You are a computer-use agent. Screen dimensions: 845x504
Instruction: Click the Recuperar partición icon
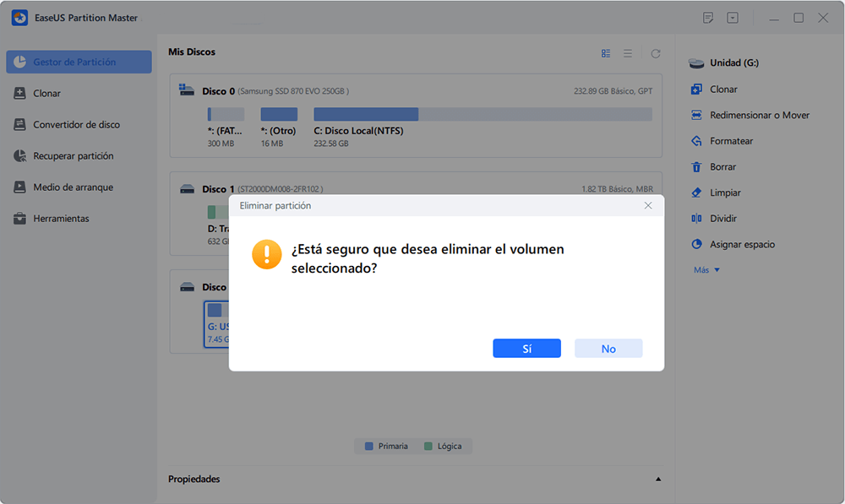(20, 155)
